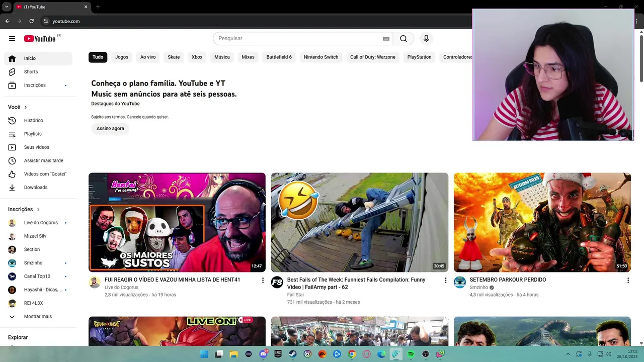The height and width of the screenshot is (362, 644).
Task: Expand the Inscrições section header
Action: click(x=24, y=209)
